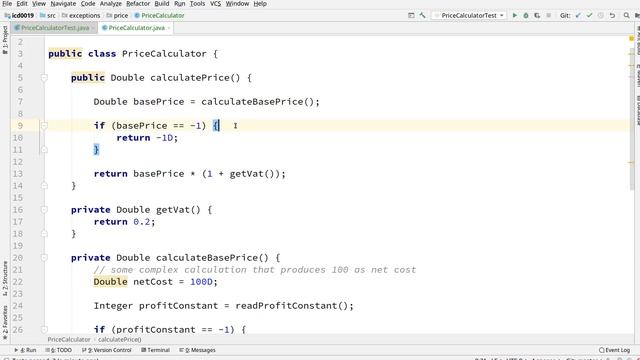Click calculatePrice() in the bottom editor breadcrumb
Image resolution: width=640 pixels, height=360 pixels.
point(120,340)
